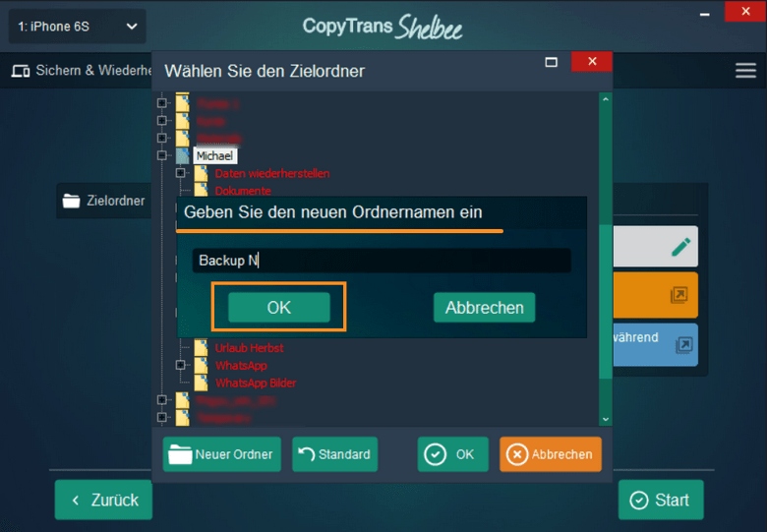Screen dimensions: 767x532
Task: Click the Dokumente folder icon
Action: (x=201, y=189)
